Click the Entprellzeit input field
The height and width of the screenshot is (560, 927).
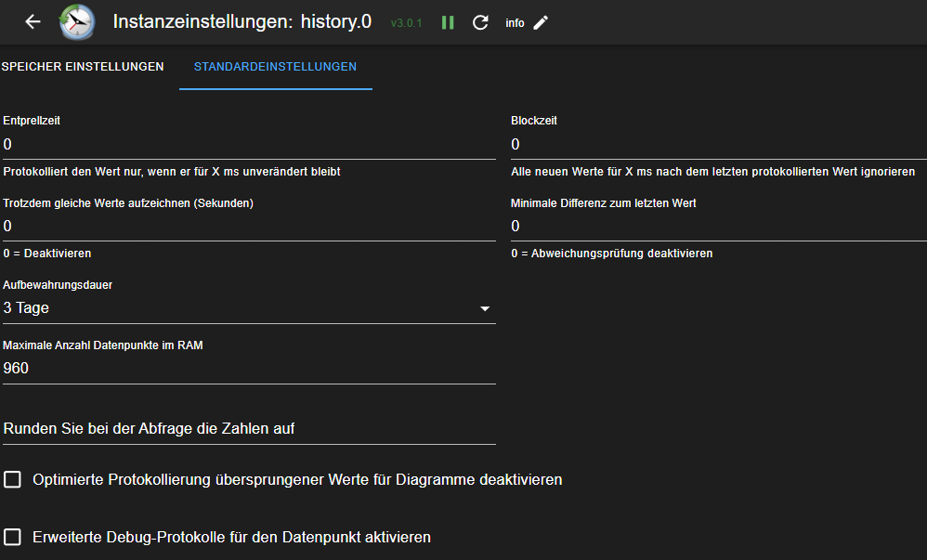coord(249,145)
